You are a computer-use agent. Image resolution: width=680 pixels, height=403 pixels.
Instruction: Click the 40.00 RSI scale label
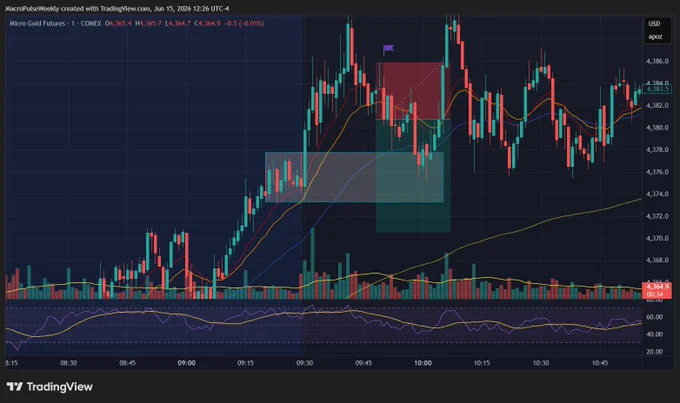(654, 334)
